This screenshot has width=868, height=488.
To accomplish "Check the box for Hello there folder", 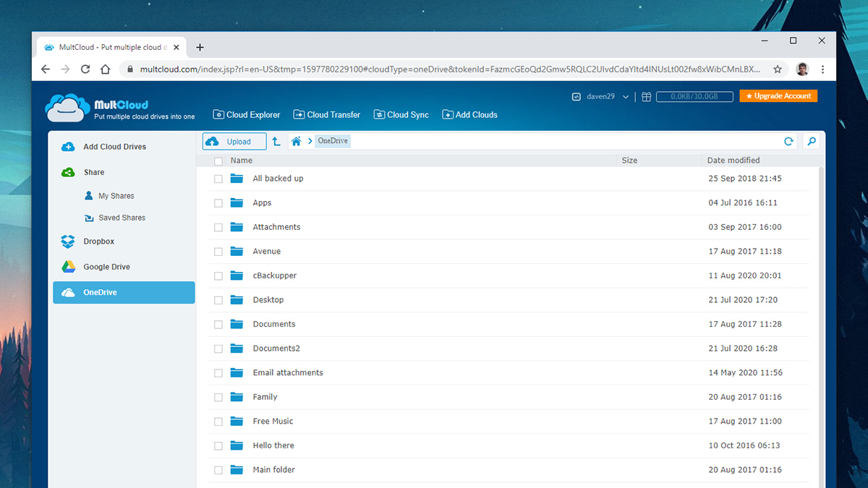I will [218, 446].
